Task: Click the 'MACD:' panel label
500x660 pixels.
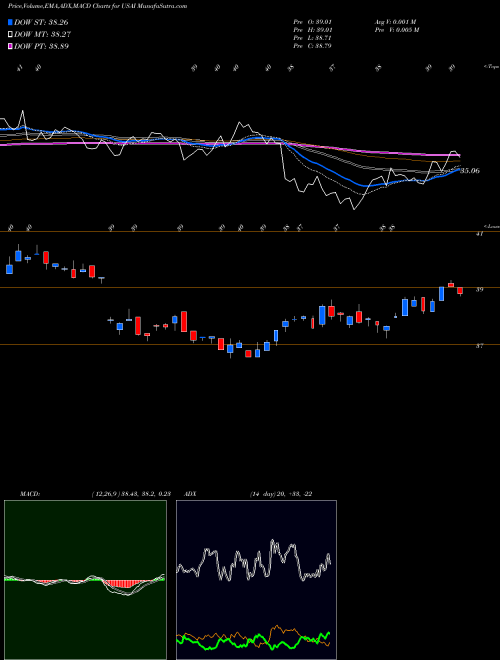Action: pos(29,494)
